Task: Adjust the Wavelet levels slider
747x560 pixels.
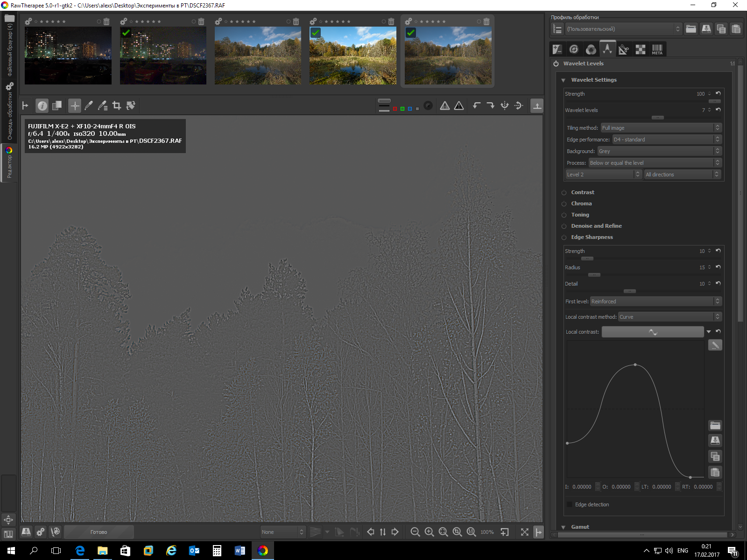Action: [657, 118]
